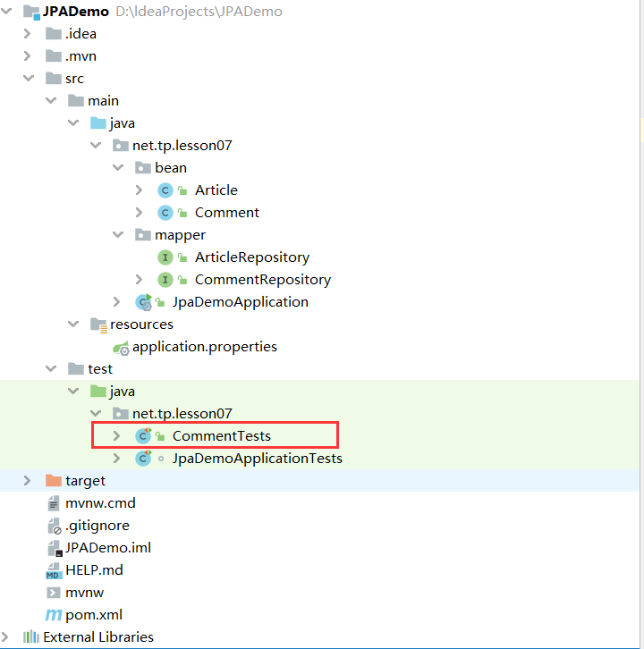Click the package icon of net.tp.lesson07 under test
Screen dimensions: 644x649
pyautogui.click(x=121, y=414)
